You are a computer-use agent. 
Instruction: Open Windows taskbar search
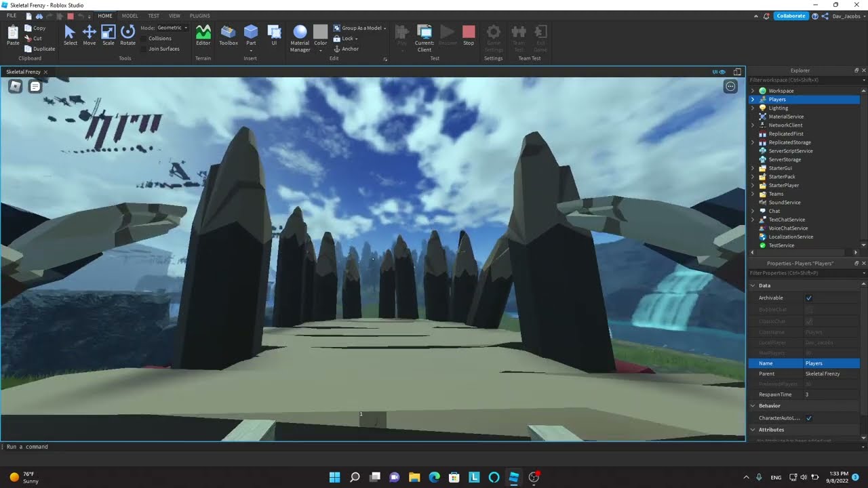[x=355, y=477]
